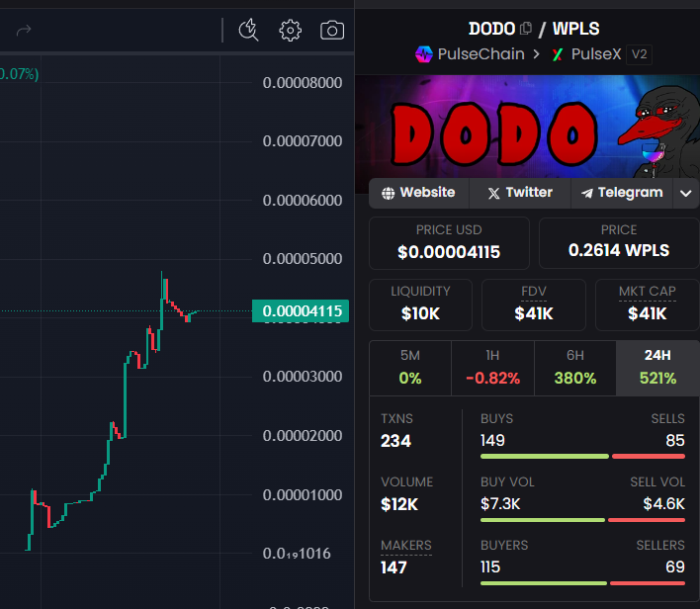Click the MKT CAP $41K box
The width and height of the screenshot is (700, 609).
[648, 304]
